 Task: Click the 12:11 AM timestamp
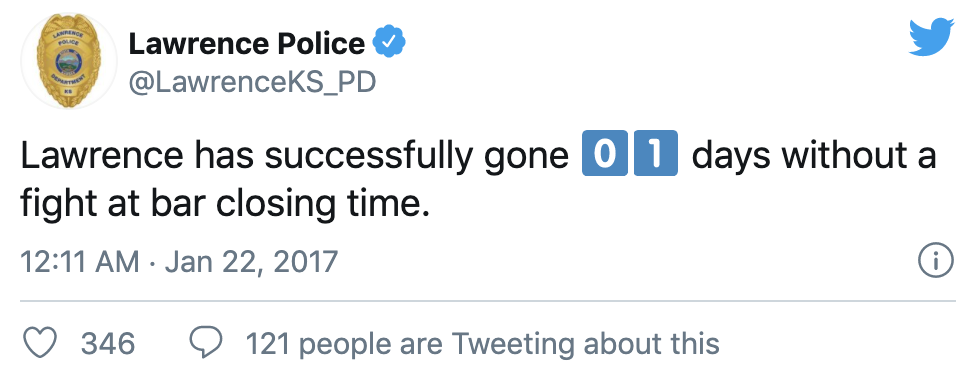pos(80,261)
